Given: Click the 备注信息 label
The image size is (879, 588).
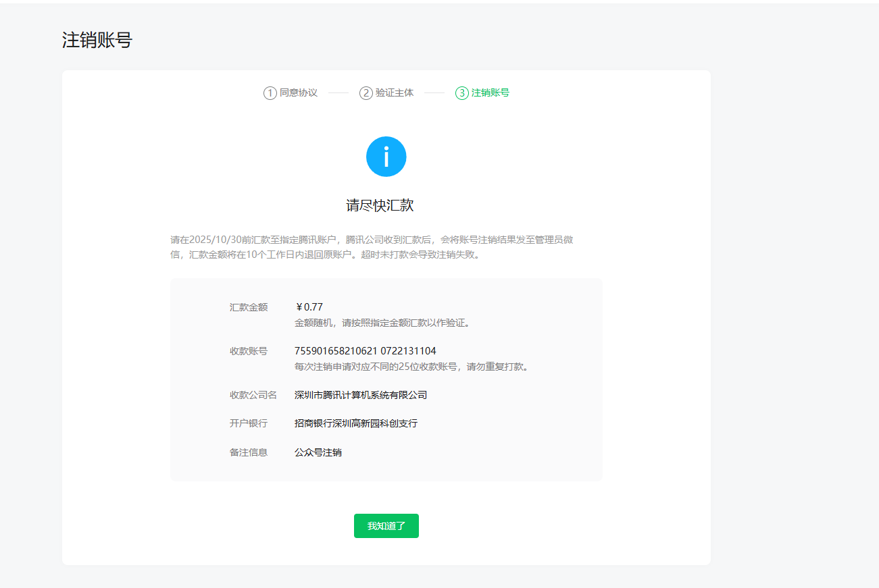Looking at the screenshot, I should click(x=249, y=452).
